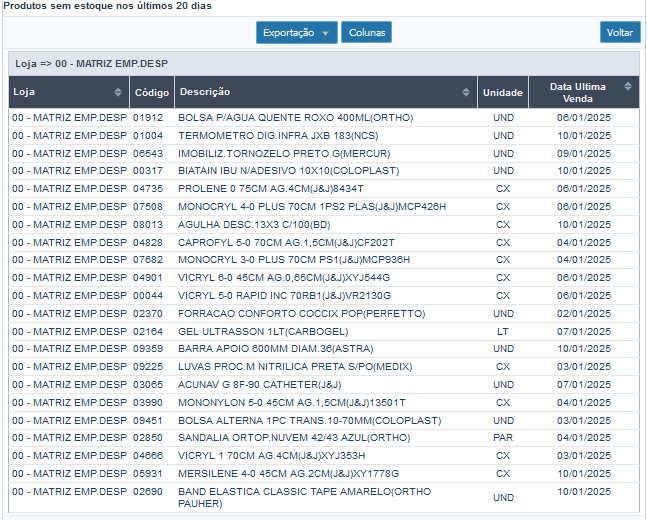
Task: Select description BOLSA P/AGUA QUENTE ROXO 400ML(ORTHO)
Action: point(295,118)
